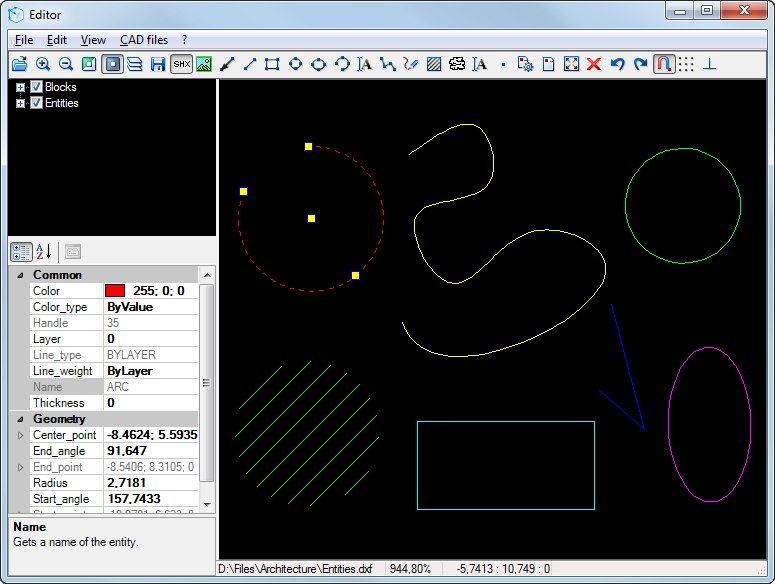The height and width of the screenshot is (584, 775).
Task: Select the Line_weight ByLayer field
Action: (x=151, y=371)
